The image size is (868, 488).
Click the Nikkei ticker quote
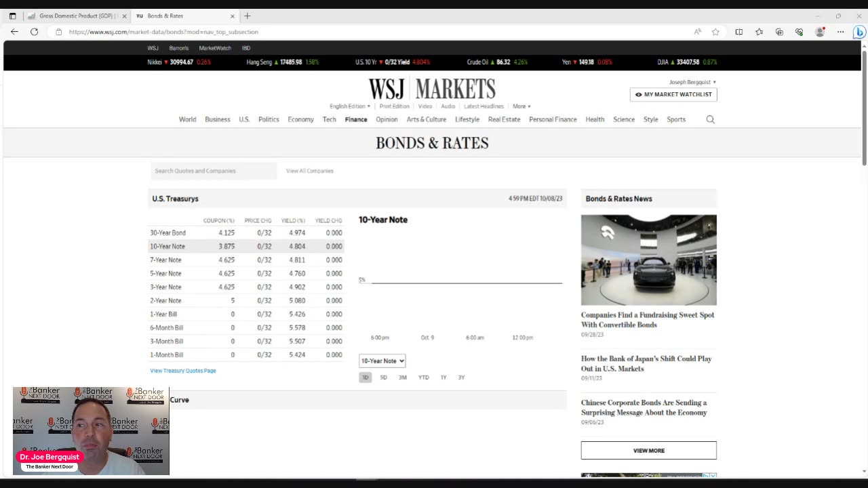click(x=179, y=62)
